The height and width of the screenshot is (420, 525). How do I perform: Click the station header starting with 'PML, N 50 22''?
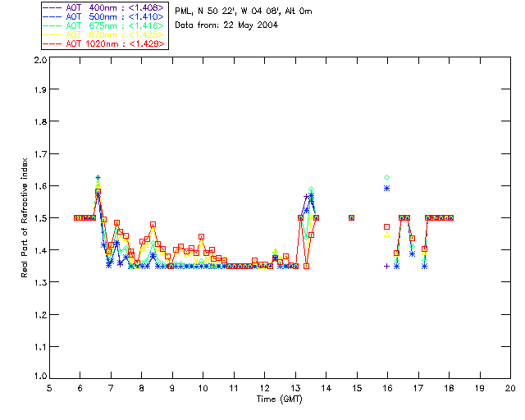(244, 11)
